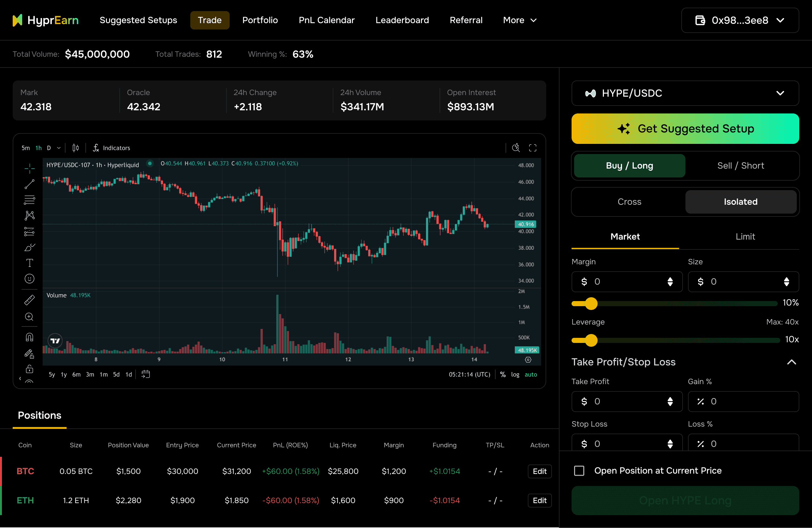
Task: Select the crosshair cursor tool
Action: pos(29,168)
